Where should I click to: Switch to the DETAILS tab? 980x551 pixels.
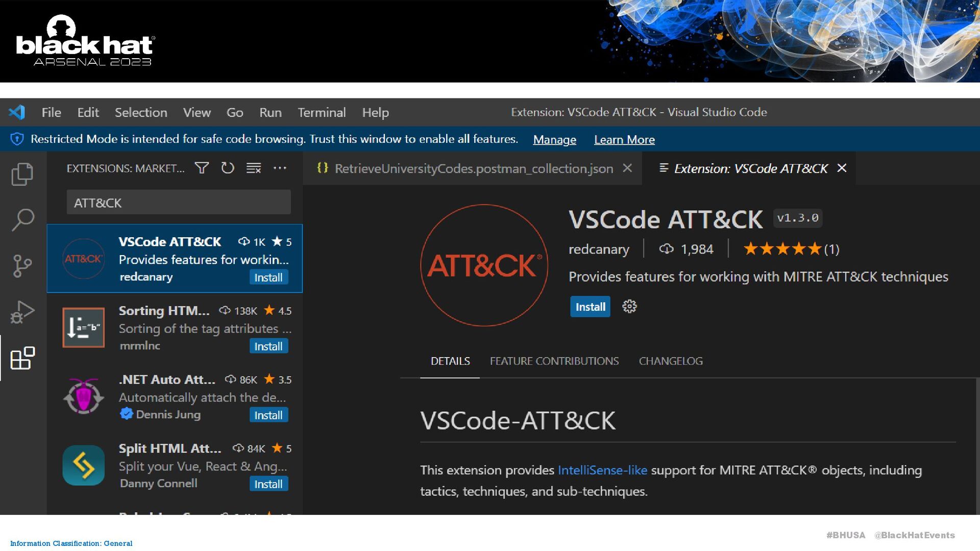pos(450,361)
